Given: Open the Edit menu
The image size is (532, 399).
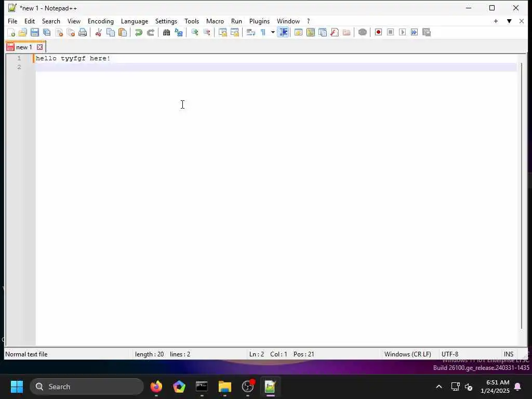Looking at the screenshot, I should pos(30,21).
